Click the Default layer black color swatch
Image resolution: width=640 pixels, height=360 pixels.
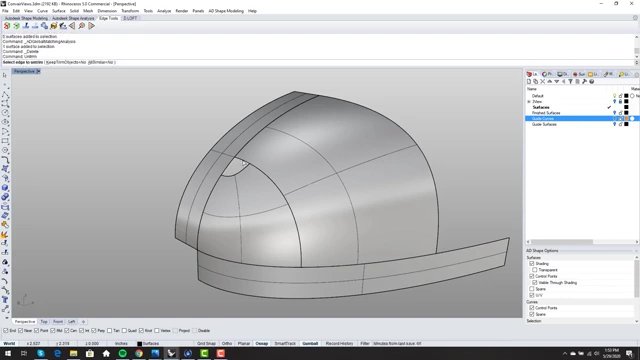coord(626,96)
